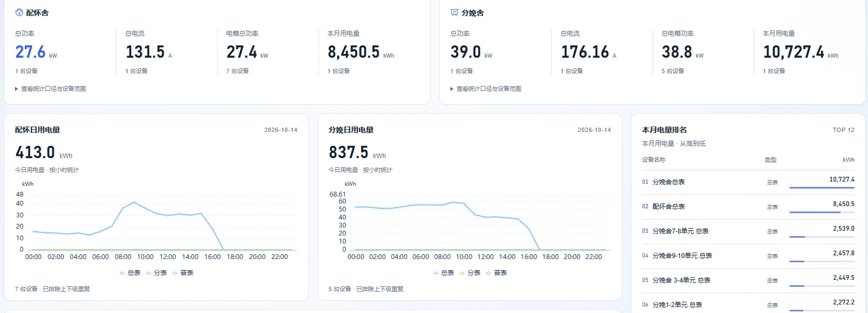Toggle 分表 legend in 分娩日用电量 chart

(470, 273)
